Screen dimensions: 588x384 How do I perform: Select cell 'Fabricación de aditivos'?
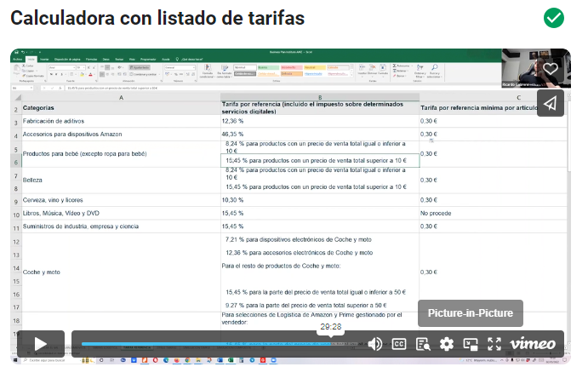(x=121, y=121)
